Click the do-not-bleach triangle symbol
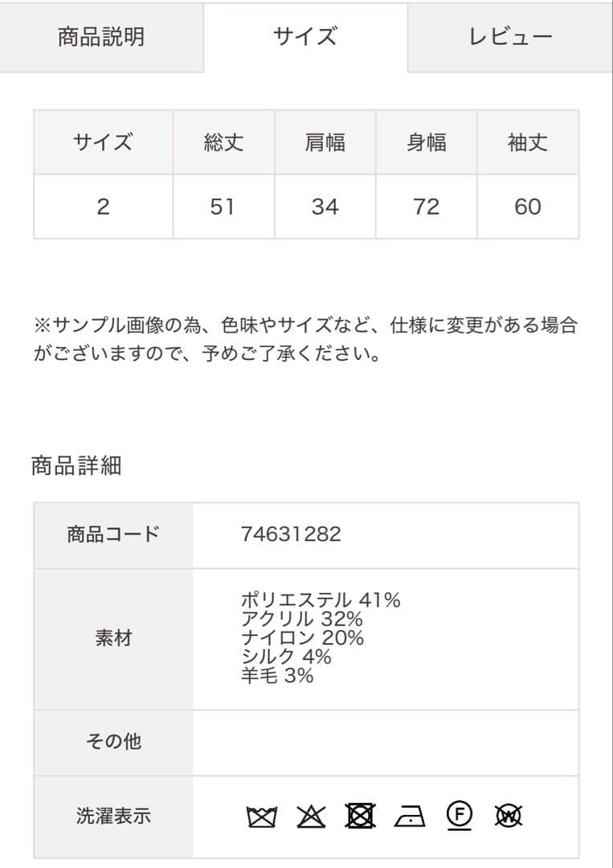The height and width of the screenshot is (868, 613). (310, 817)
